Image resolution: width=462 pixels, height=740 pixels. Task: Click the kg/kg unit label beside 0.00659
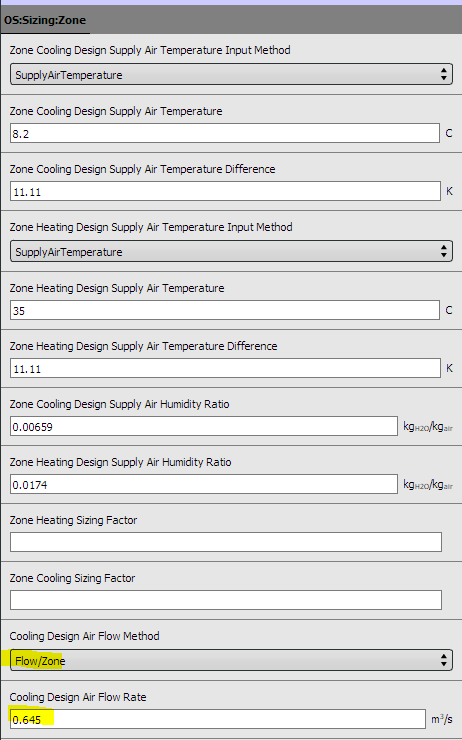click(428, 427)
